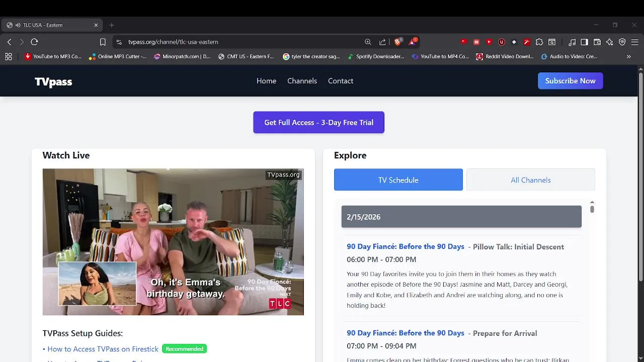Open the CMT US - Eastern bookmark
Screen dimensions: 644x362
246,57
